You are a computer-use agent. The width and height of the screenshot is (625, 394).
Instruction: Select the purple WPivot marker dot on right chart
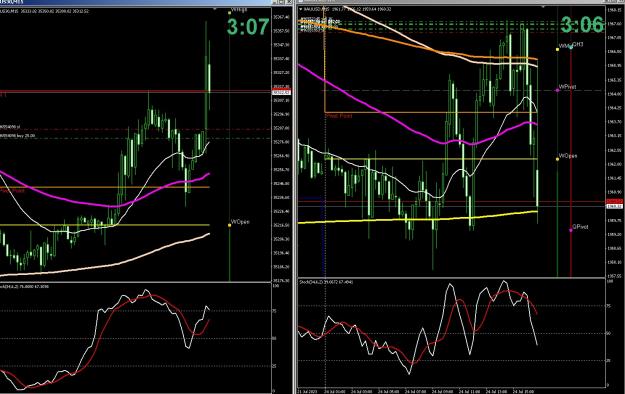(557, 91)
